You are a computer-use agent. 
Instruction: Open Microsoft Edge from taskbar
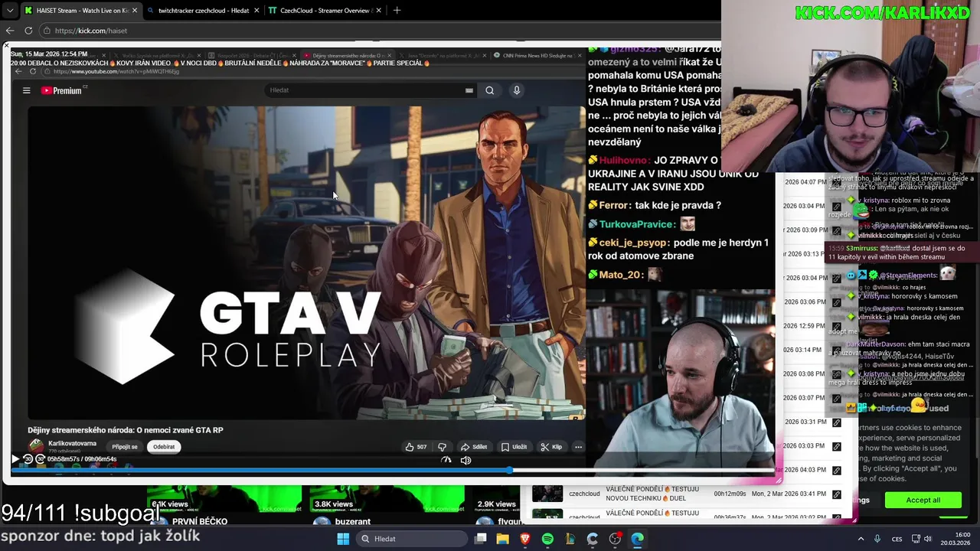coord(637,539)
